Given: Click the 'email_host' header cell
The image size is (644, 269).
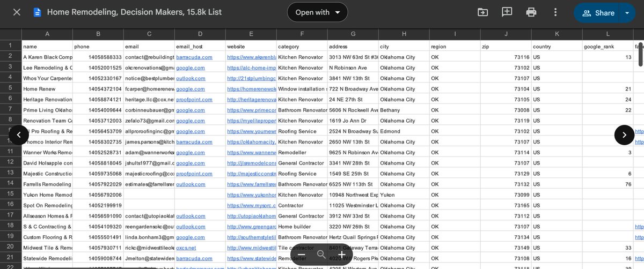Looking at the screenshot, I should point(200,47).
